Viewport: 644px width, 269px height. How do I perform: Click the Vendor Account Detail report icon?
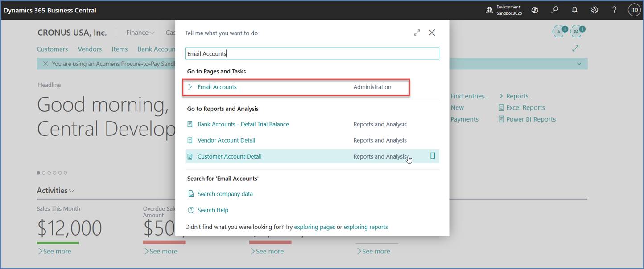(190, 140)
